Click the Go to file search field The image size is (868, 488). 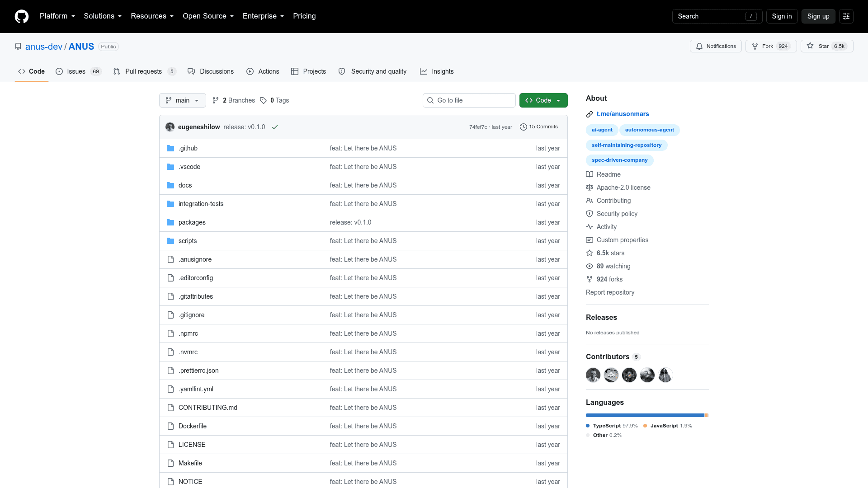coord(469,100)
